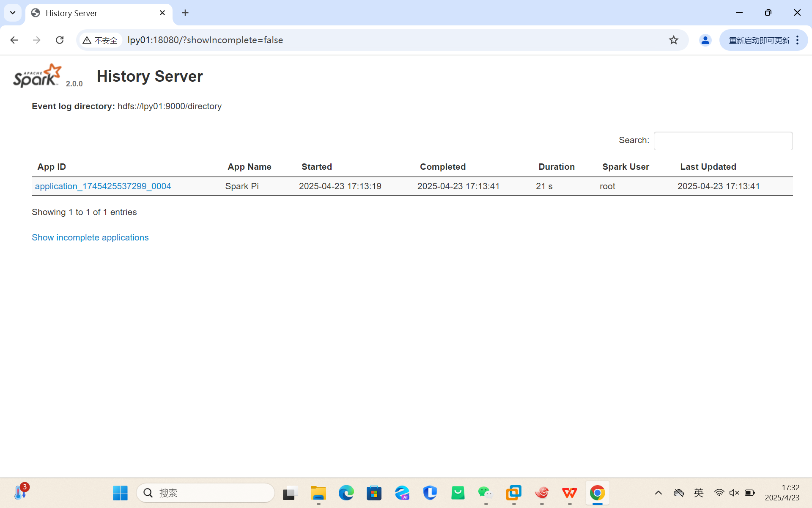
Task: Open application_1745425537299_0004 link
Action: point(103,186)
